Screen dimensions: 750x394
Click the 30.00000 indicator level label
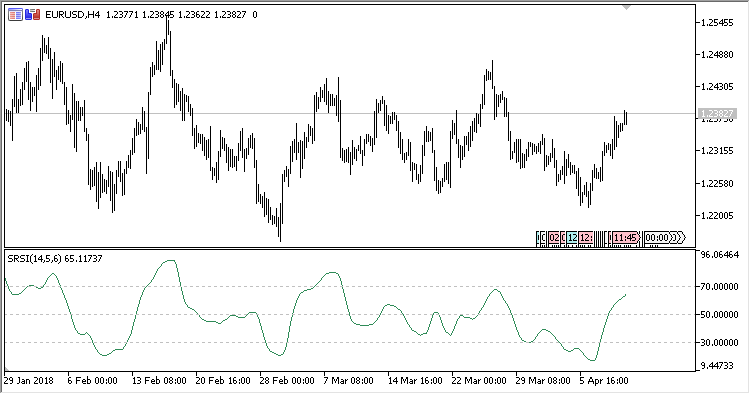click(719, 342)
